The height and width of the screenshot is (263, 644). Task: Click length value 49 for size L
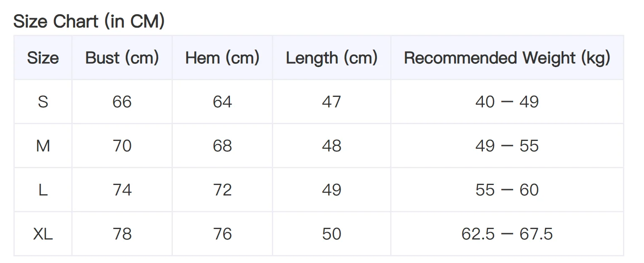[x=331, y=190]
